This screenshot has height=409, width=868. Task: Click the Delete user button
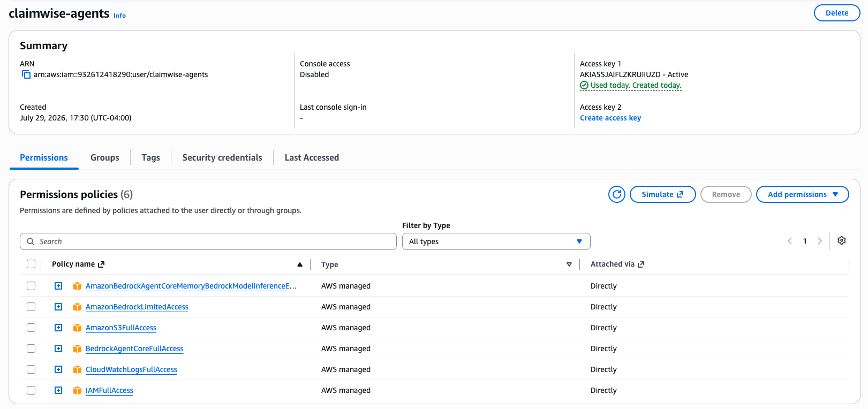coord(837,13)
